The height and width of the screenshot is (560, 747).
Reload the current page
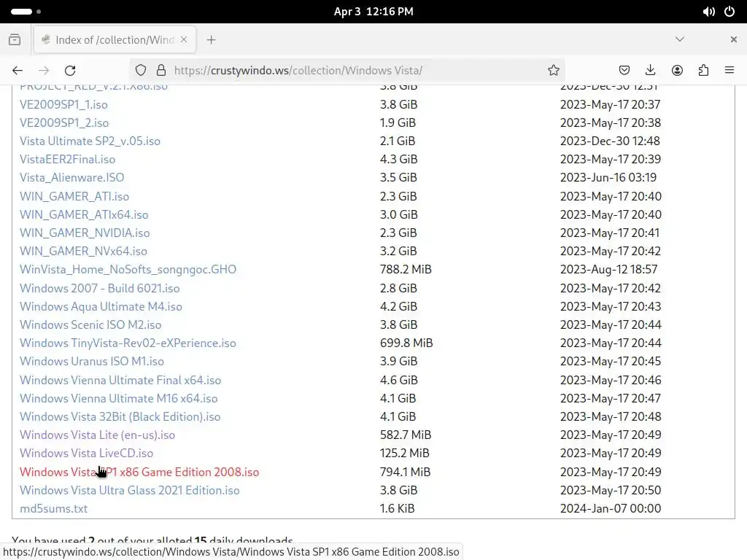tap(70, 71)
